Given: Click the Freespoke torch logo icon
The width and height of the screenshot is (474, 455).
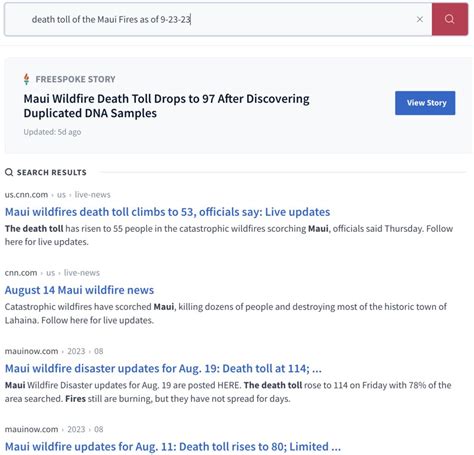Looking at the screenshot, I should [27, 79].
